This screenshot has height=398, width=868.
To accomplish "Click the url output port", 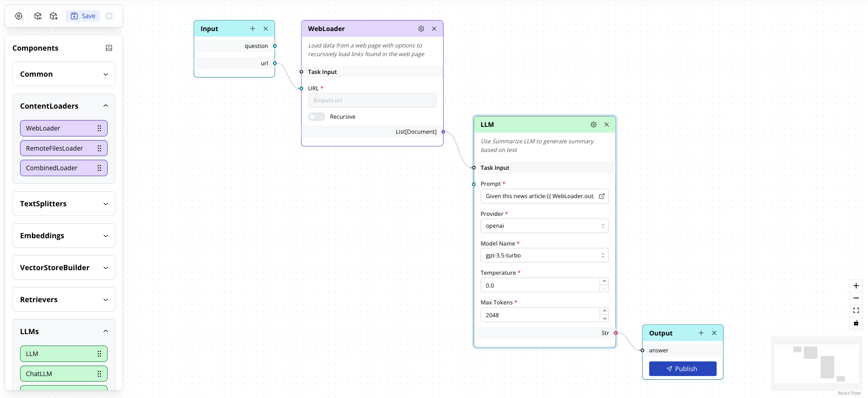I will 275,63.
